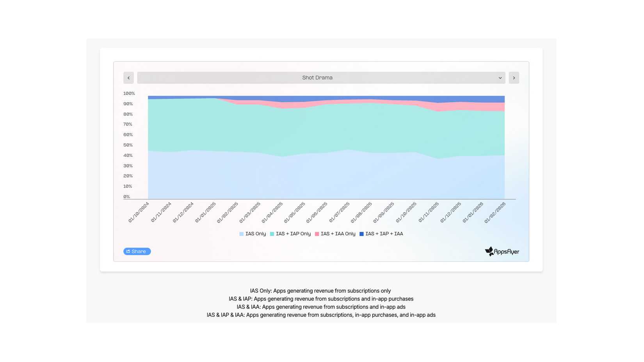Screen dimensions: 644x362
Task: Toggle the IAS + IAP Only series off
Action: point(290,234)
